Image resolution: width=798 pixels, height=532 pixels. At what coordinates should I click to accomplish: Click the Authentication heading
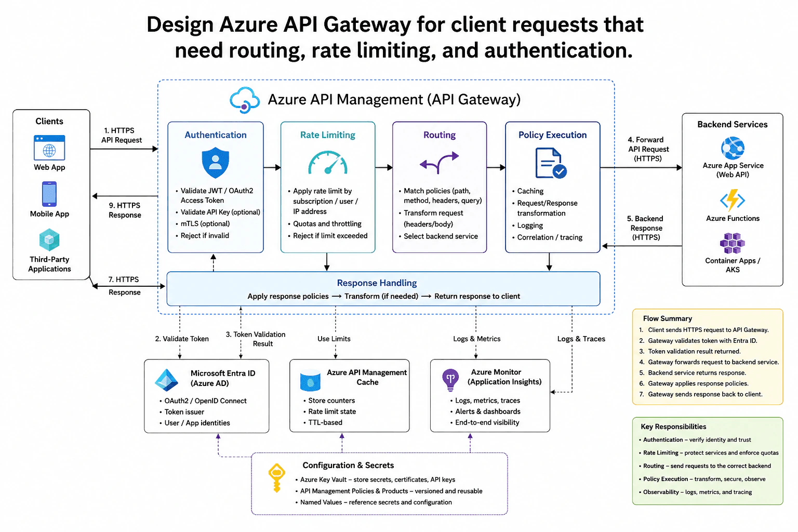click(216, 135)
